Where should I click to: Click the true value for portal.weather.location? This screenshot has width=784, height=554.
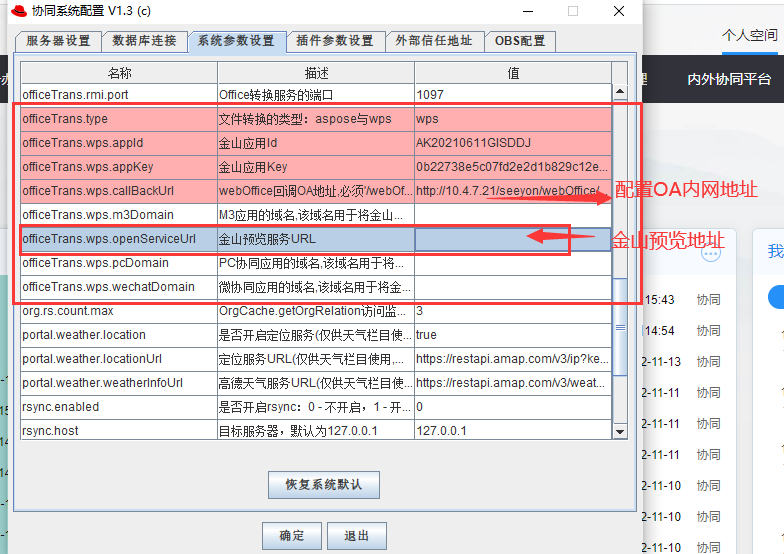(x=513, y=335)
